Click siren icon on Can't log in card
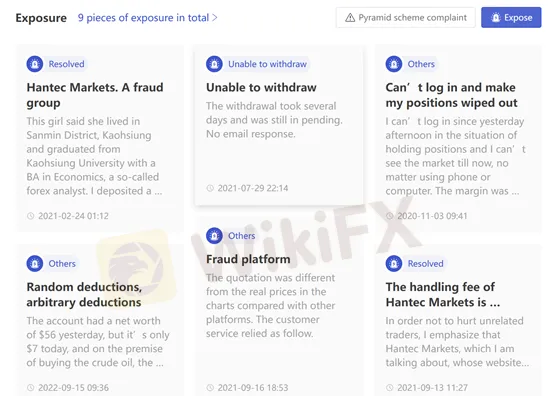Image resolution: width=554 pixels, height=396 pixels. point(394,64)
